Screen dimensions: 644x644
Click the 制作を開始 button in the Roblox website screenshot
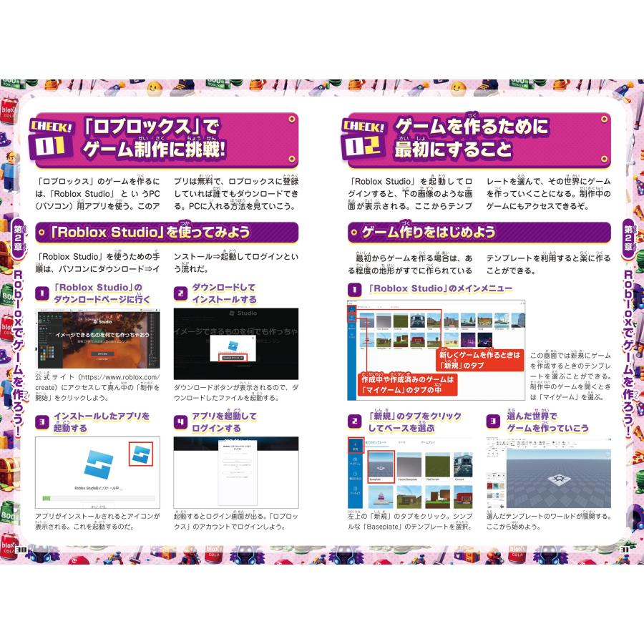click(x=102, y=353)
